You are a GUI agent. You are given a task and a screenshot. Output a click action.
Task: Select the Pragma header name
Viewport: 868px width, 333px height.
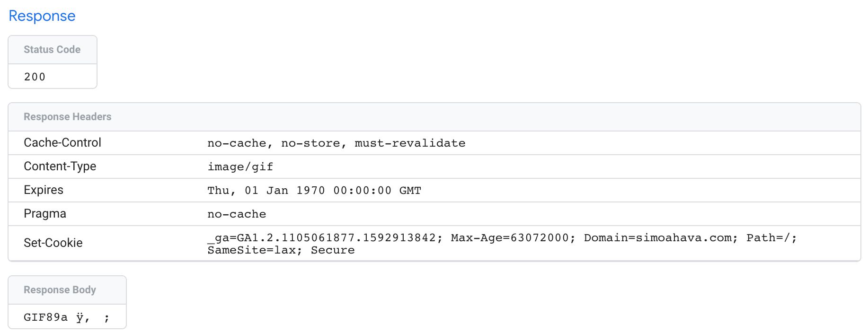click(x=45, y=213)
